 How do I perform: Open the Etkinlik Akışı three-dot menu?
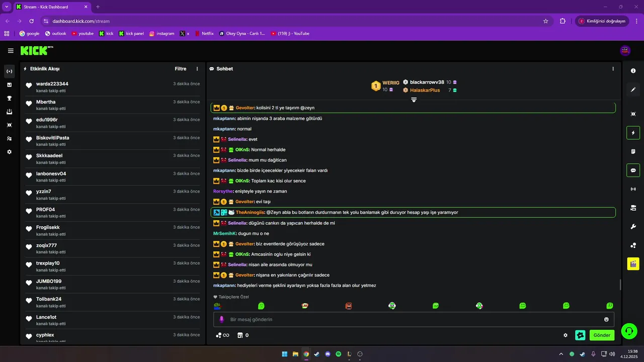pos(197,69)
